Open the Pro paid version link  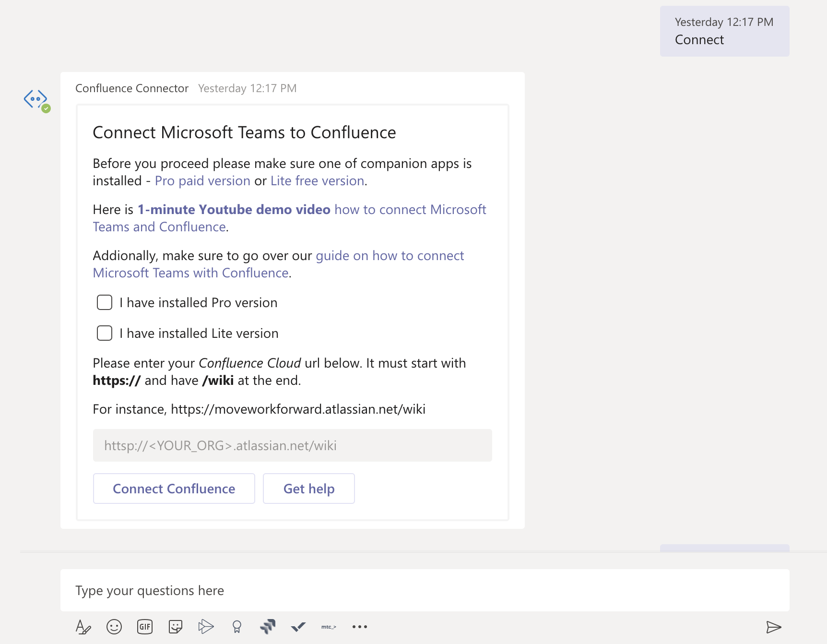click(x=202, y=180)
